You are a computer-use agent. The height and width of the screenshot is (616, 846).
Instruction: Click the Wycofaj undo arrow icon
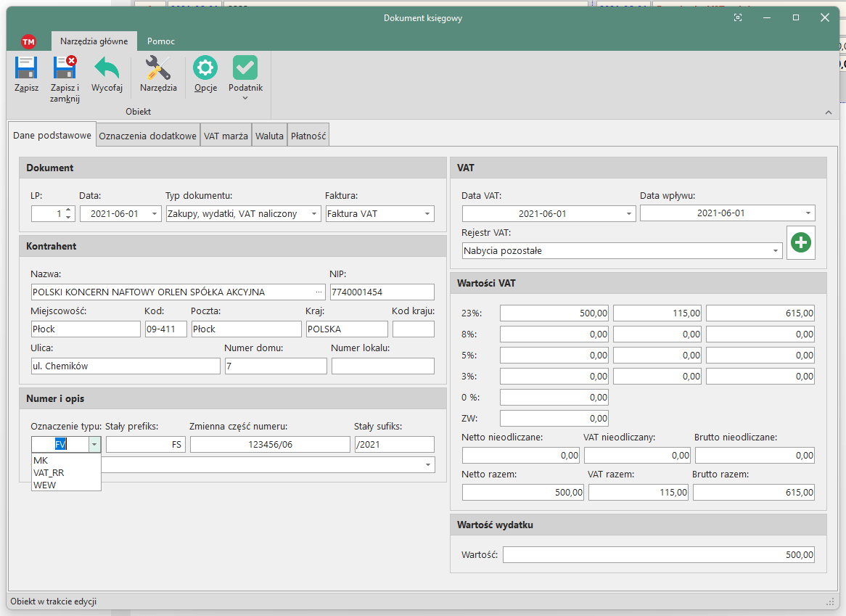point(107,69)
